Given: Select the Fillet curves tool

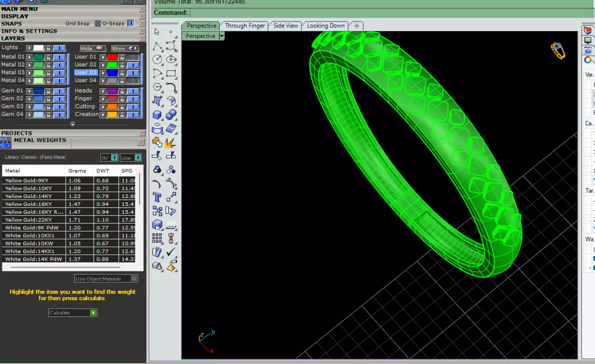Looking at the screenshot, I should 171,87.
